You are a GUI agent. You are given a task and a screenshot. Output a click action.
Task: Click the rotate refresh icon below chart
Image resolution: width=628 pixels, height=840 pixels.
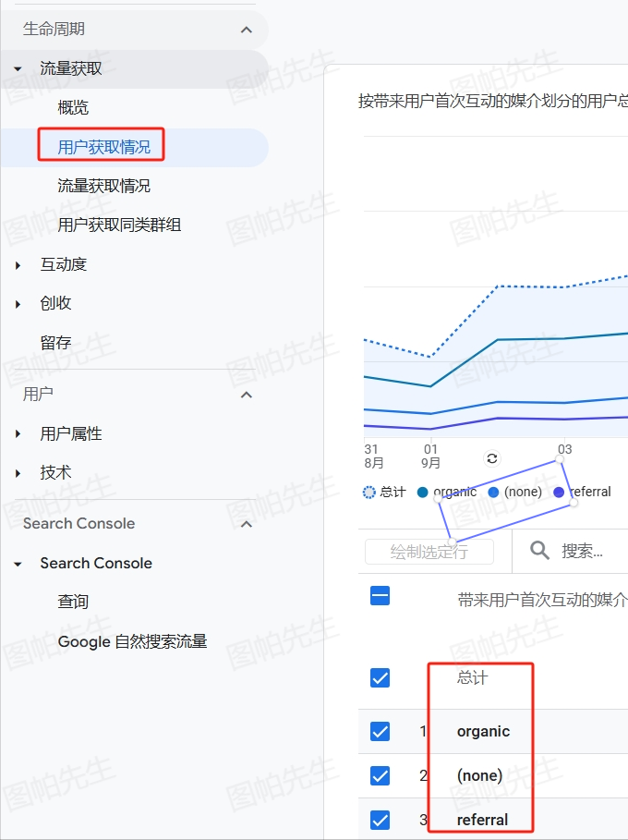coord(492,458)
